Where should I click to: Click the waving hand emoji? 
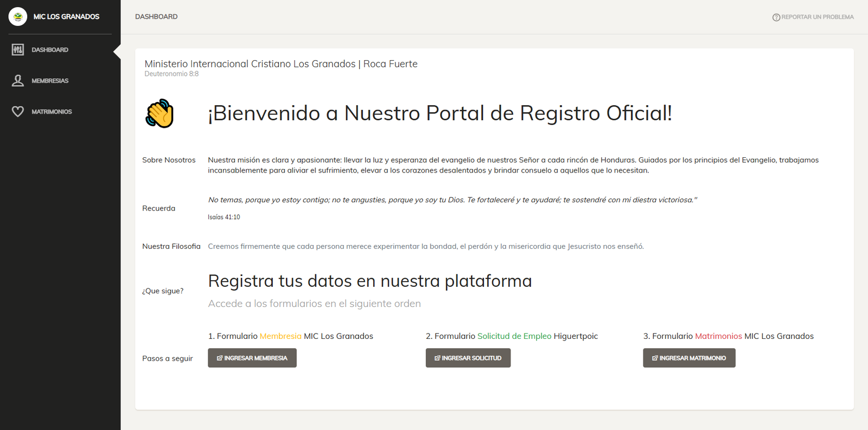(x=159, y=113)
